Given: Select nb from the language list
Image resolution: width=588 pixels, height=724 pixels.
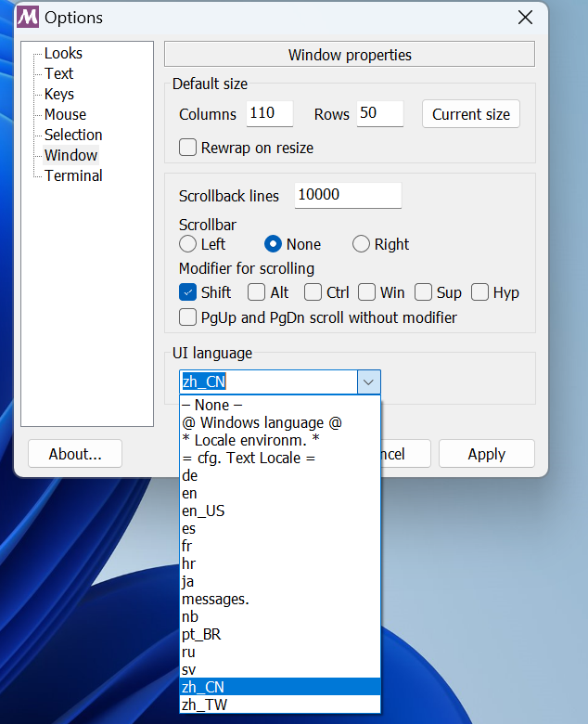Looking at the screenshot, I should point(280,616).
